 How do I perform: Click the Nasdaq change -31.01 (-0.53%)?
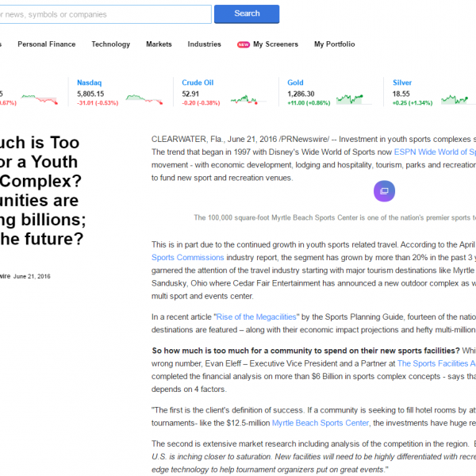click(x=98, y=103)
